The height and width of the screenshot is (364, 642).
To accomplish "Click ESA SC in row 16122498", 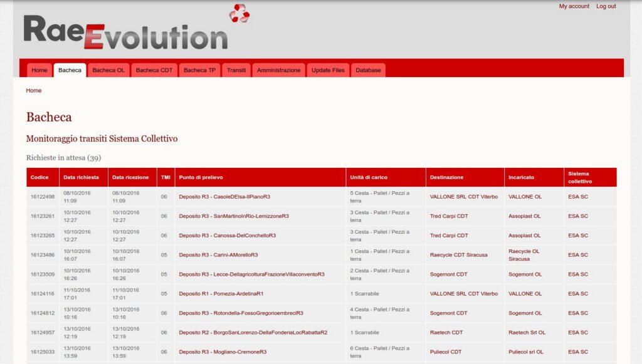I will [x=577, y=197].
